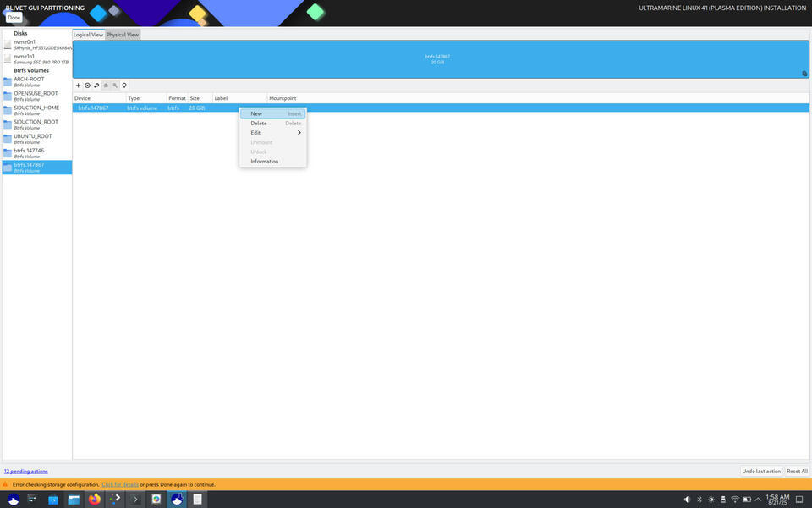Click the plus icon to add a device
The width and height of the screenshot is (812, 508).
[78, 86]
